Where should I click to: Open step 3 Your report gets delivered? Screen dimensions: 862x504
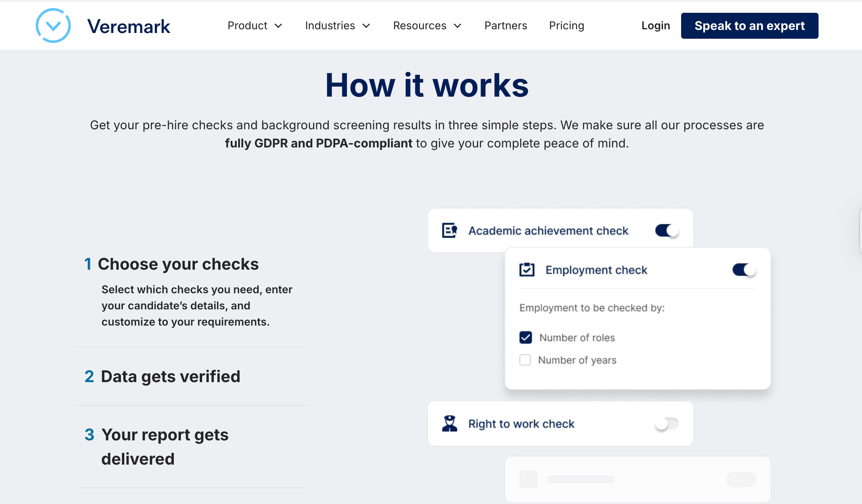(x=165, y=446)
